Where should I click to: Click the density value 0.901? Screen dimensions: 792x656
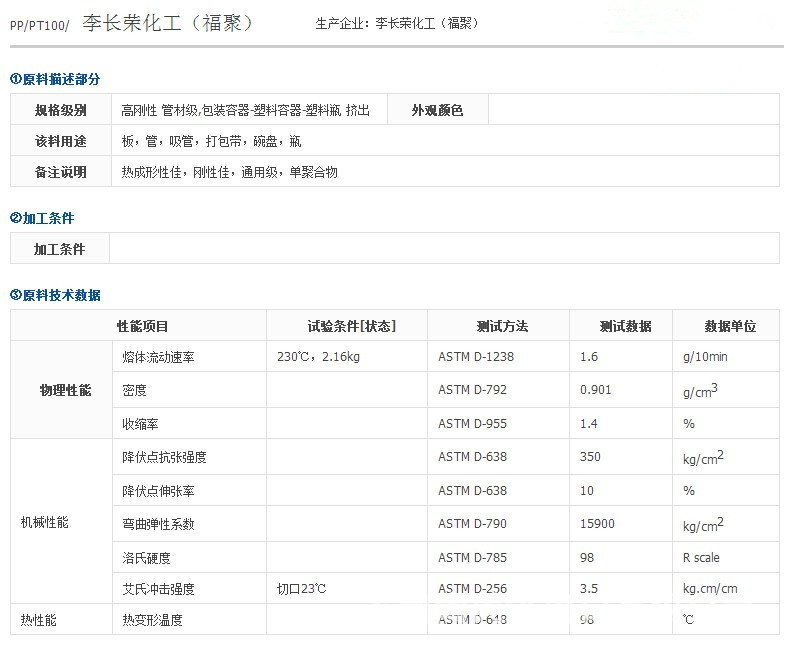pos(596,390)
